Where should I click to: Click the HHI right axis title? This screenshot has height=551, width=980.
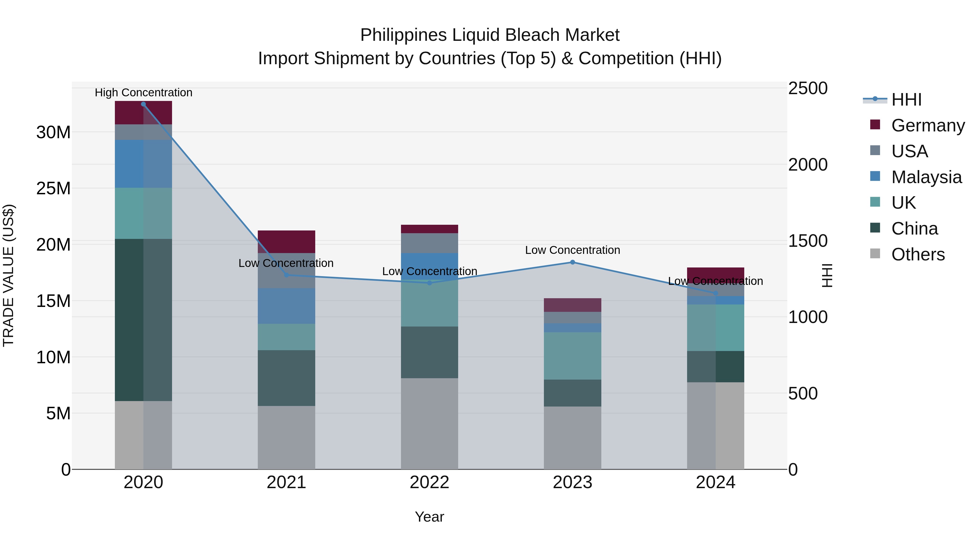[x=828, y=275]
